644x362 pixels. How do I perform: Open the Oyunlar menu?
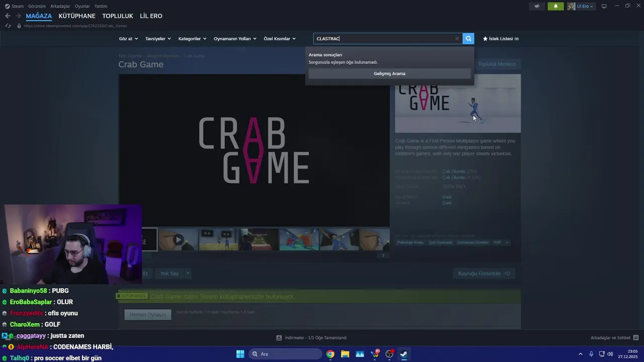click(83, 6)
